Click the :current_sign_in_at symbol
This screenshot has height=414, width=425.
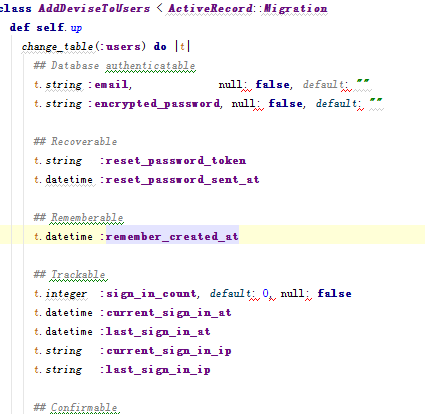pyautogui.click(x=166, y=313)
